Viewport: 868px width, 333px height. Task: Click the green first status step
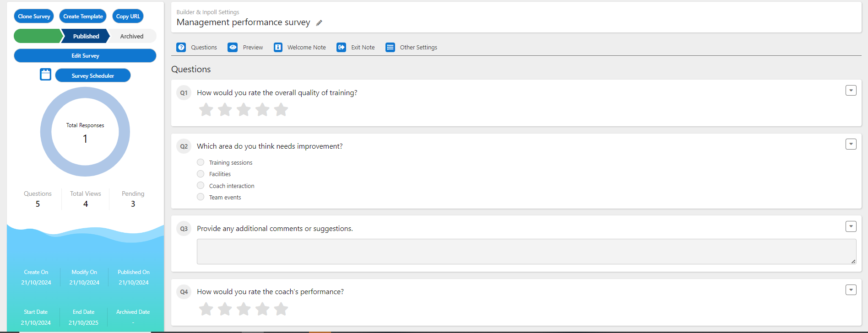[x=38, y=36]
